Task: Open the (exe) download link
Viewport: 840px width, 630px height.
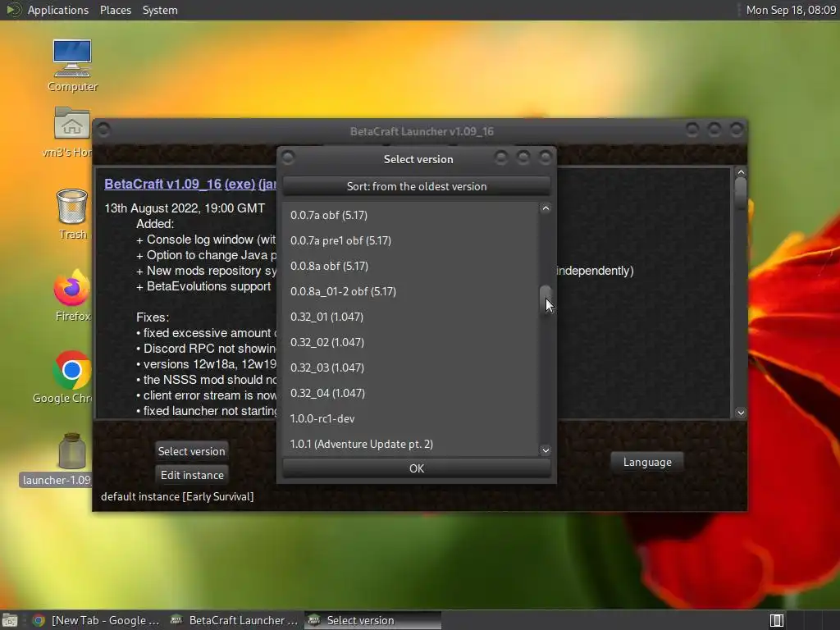Action: click(240, 184)
